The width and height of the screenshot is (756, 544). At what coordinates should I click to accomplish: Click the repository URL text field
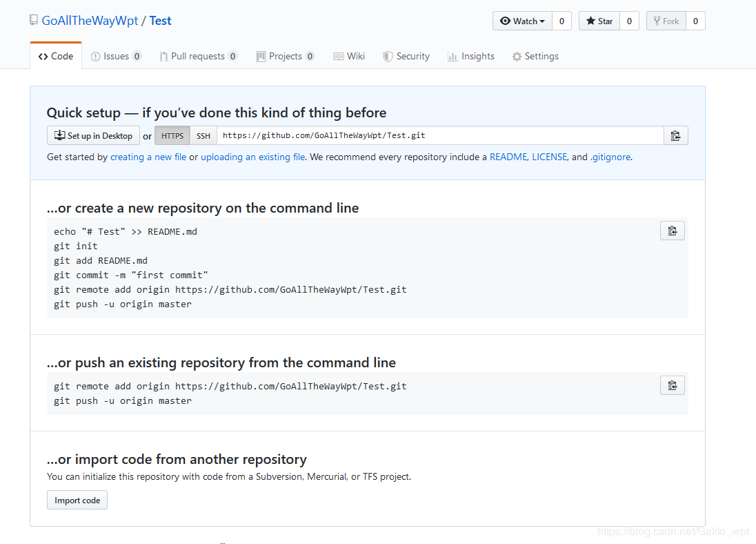(439, 136)
